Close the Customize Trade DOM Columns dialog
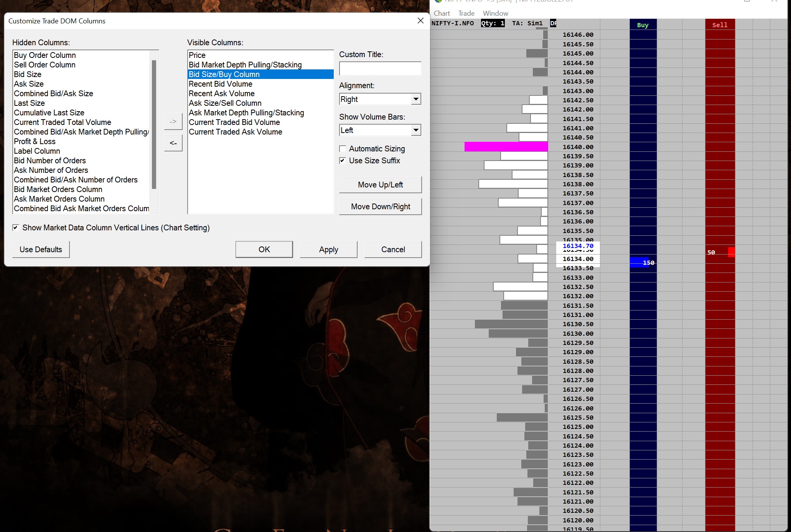The height and width of the screenshot is (532, 791). pyautogui.click(x=420, y=21)
